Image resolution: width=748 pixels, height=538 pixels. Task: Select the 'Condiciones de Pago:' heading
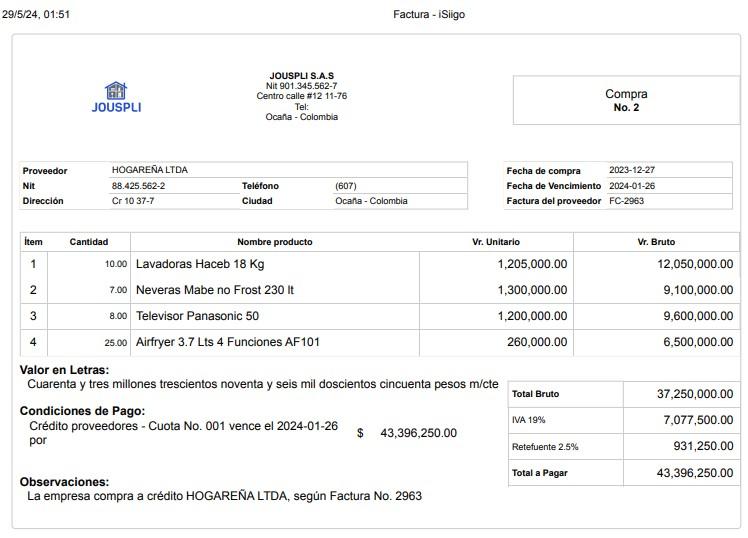(x=82, y=411)
